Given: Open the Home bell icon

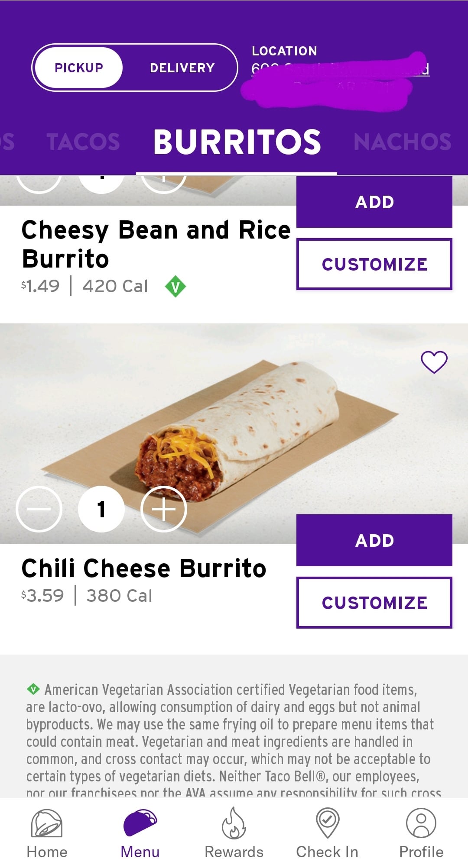Looking at the screenshot, I should (47, 823).
